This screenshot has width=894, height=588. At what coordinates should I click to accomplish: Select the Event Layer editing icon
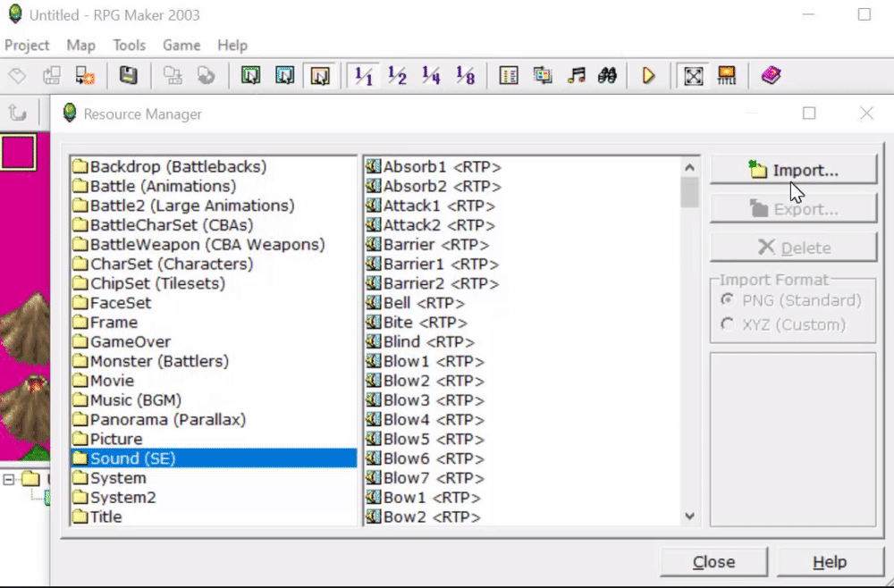tap(320, 76)
